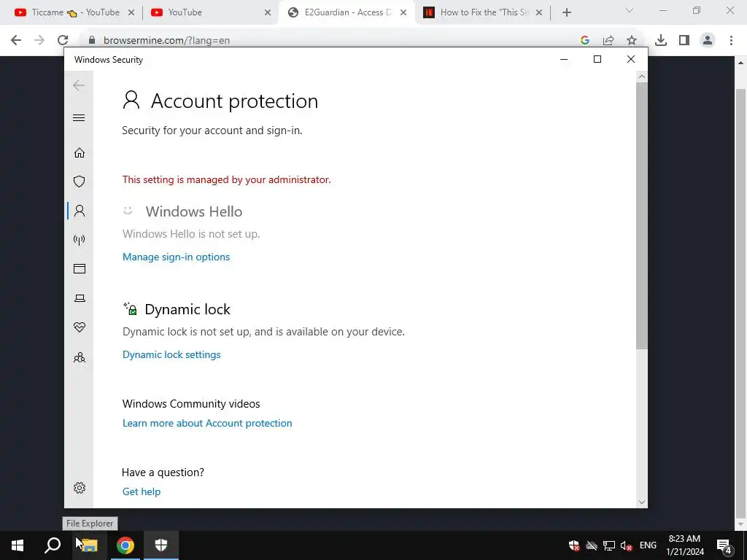The height and width of the screenshot is (560, 747).
Task: Click Windows Security tray shield icon
Action: [x=573, y=545]
